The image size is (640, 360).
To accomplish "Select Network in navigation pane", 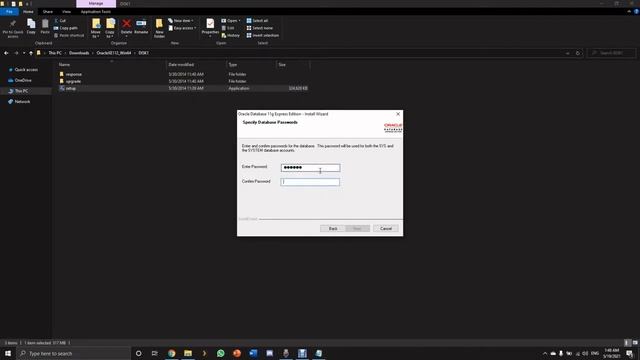I will pos(22,102).
